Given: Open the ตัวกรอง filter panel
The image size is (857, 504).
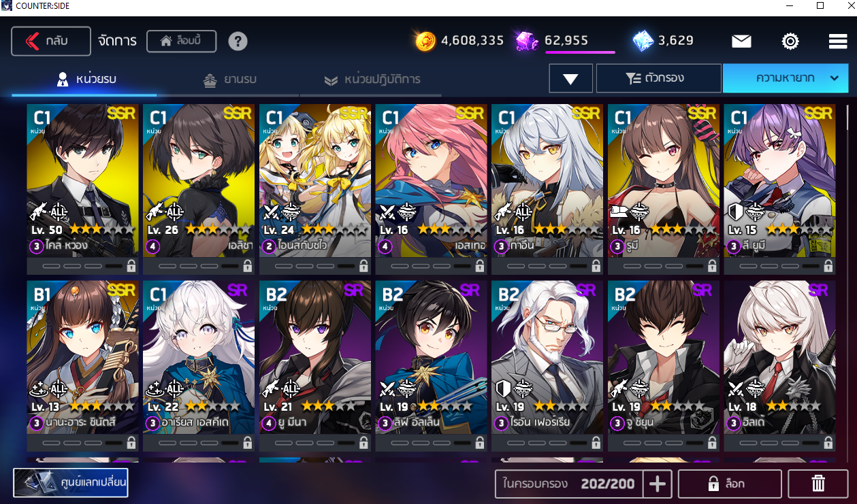Looking at the screenshot, I should [658, 78].
